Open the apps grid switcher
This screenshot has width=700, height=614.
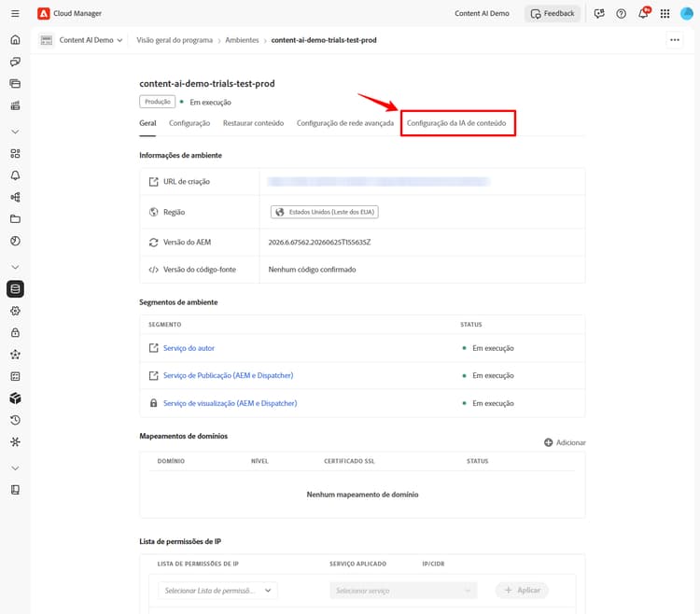[665, 13]
